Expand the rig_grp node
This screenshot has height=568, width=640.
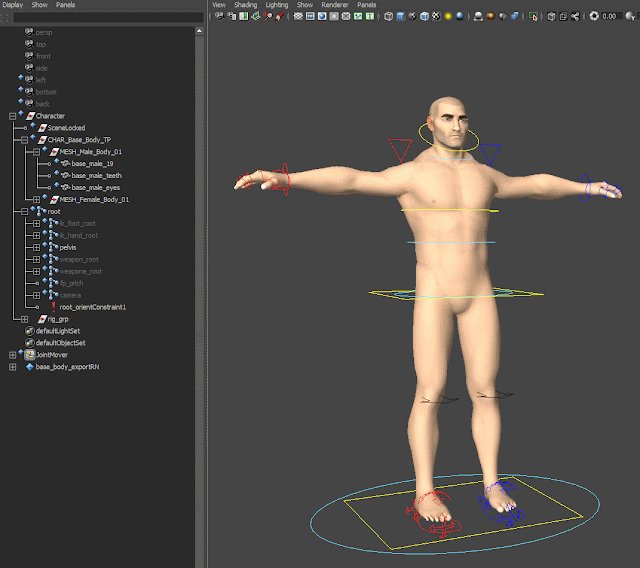pyautogui.click(x=24, y=319)
